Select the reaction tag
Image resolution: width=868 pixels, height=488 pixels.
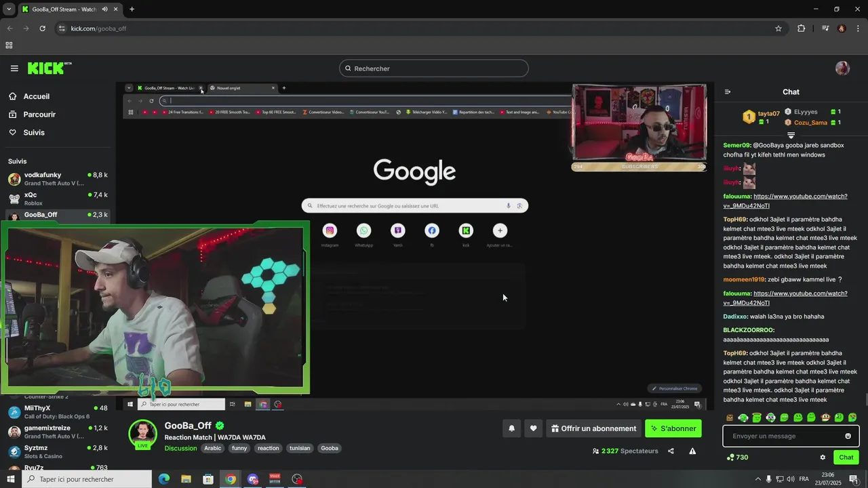point(268,448)
